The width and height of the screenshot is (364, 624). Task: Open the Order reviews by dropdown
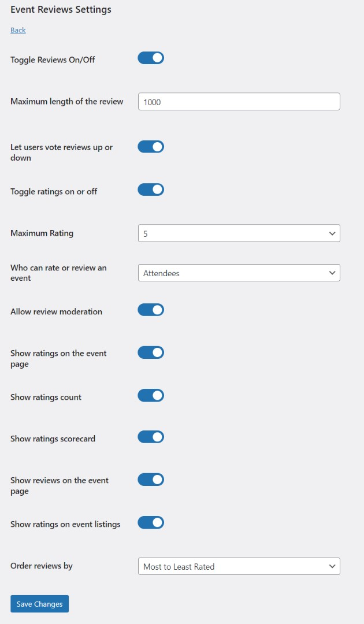click(x=239, y=566)
